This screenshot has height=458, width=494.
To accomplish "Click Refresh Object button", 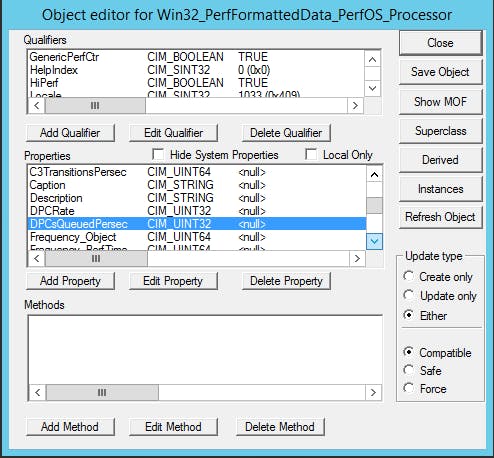I will pos(440,217).
